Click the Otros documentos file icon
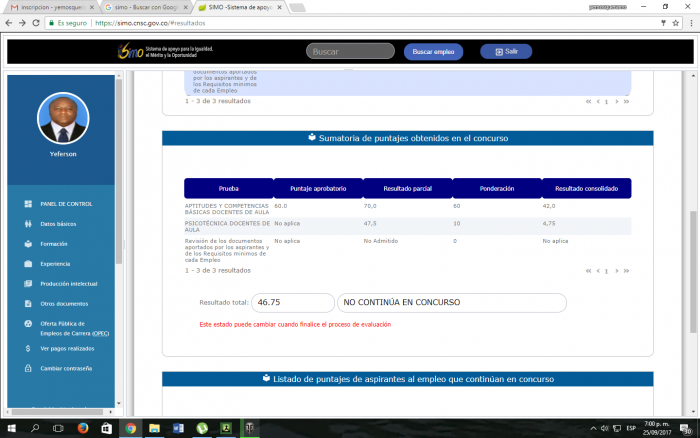Viewport: 700px width, 438px height. [26, 304]
